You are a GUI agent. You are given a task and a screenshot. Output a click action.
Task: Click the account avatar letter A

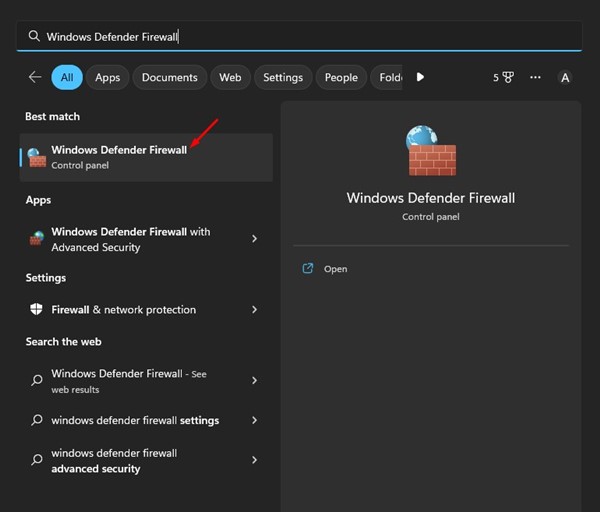click(565, 78)
